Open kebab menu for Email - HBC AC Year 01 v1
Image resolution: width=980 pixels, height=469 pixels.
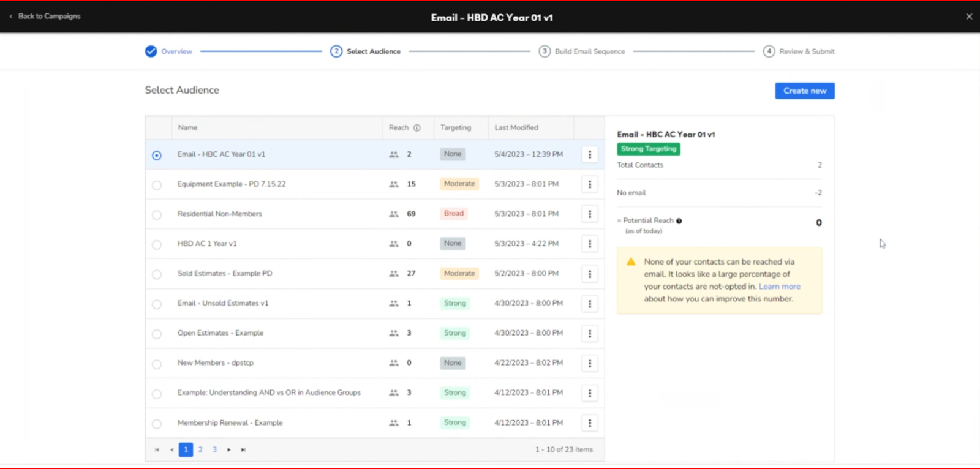click(x=590, y=155)
